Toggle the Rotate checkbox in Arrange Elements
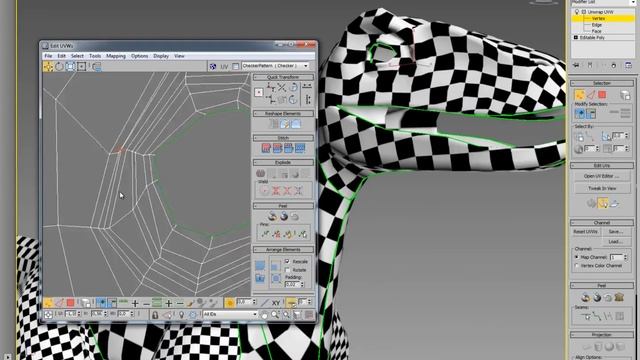 [287, 270]
